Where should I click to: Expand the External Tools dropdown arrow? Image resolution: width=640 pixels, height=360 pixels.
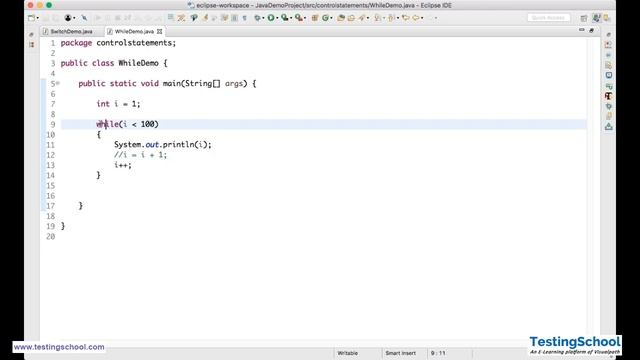tap(305, 18)
